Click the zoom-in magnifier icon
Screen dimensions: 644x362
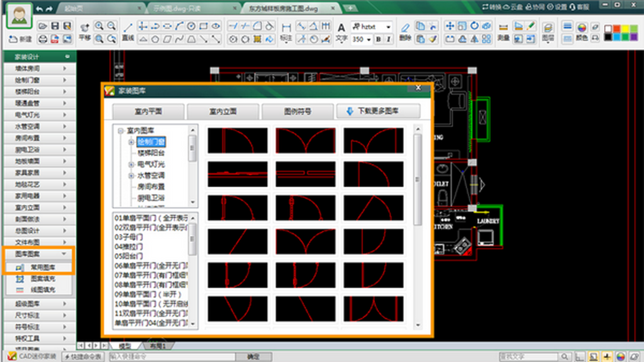pos(99,26)
